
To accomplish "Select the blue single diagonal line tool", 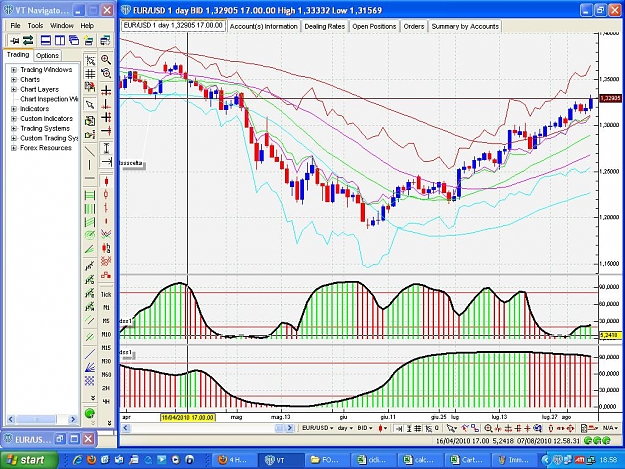I will (x=90, y=353).
